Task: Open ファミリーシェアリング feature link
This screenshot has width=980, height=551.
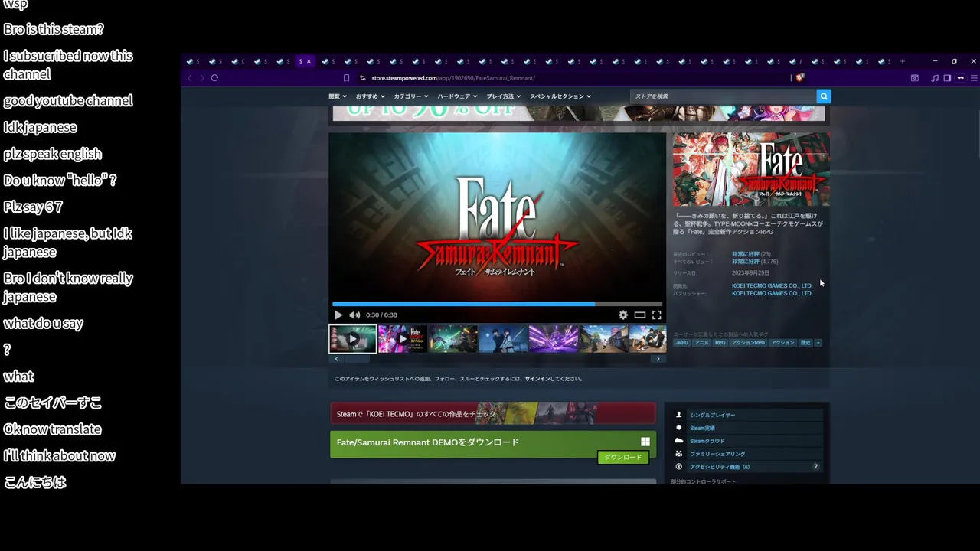Action: coord(717,454)
